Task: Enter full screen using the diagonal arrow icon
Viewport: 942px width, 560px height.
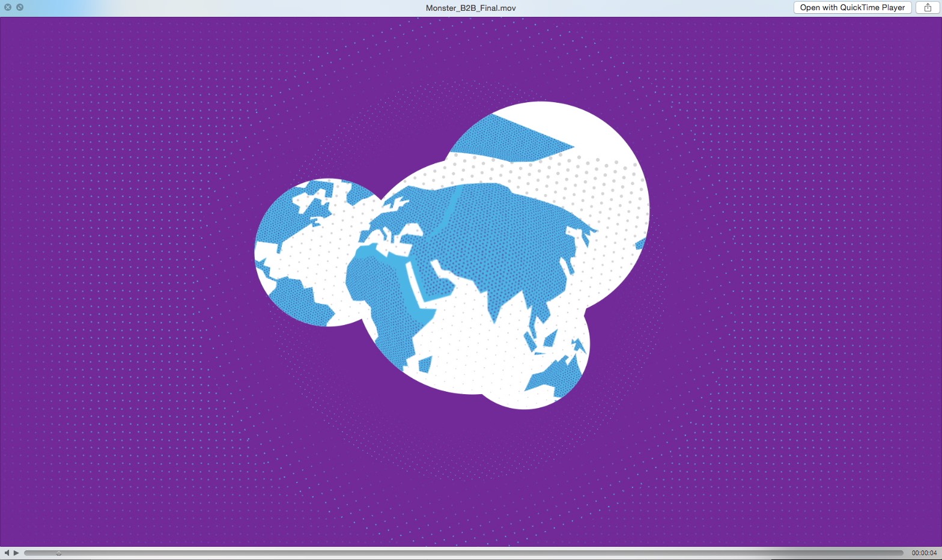Action: tap(20, 7)
